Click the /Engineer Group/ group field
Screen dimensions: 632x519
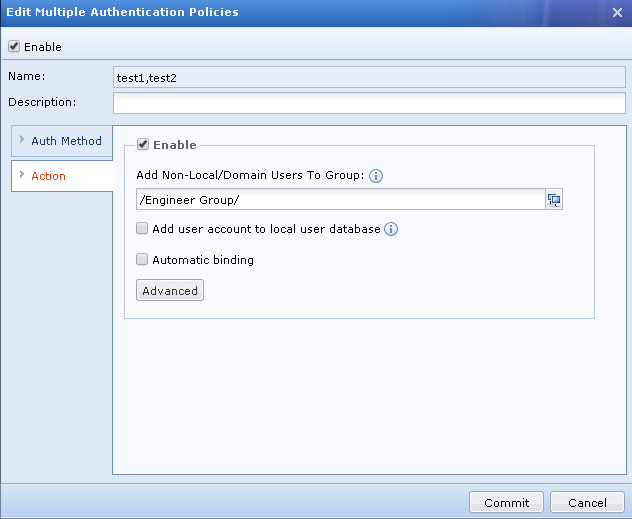click(341, 199)
